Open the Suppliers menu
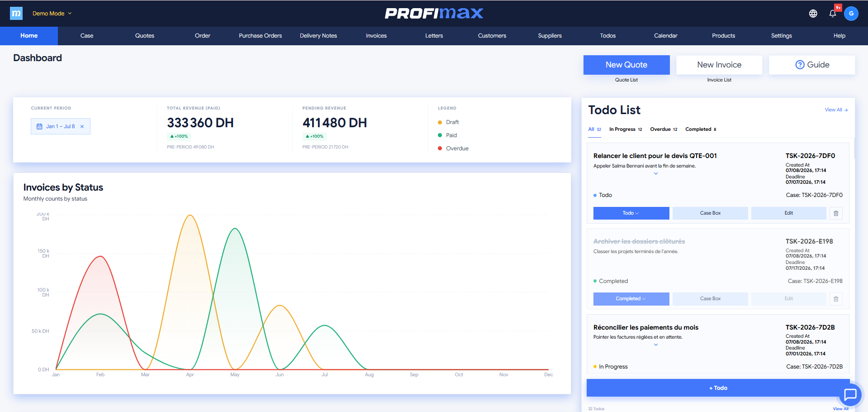The height and width of the screenshot is (412, 868). 550,36
